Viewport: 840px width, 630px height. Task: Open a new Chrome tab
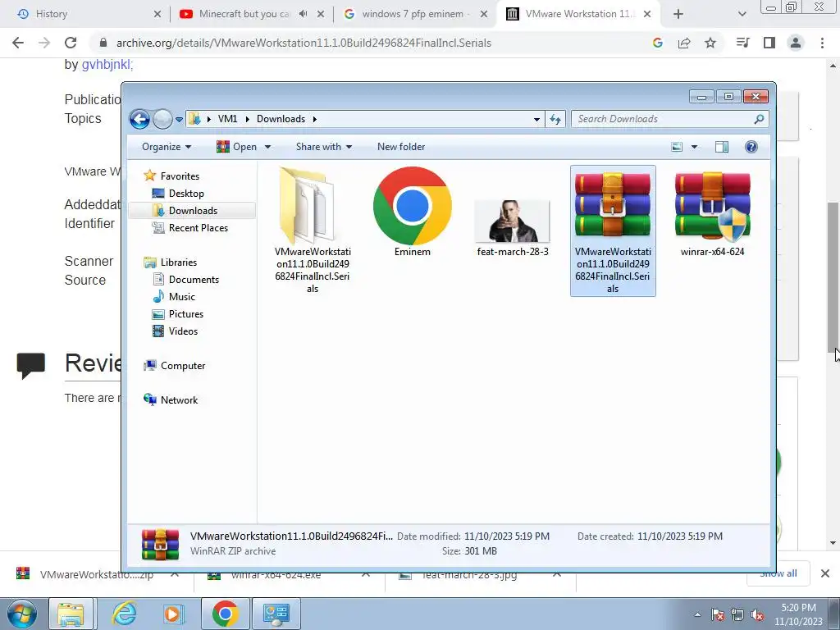(678, 15)
